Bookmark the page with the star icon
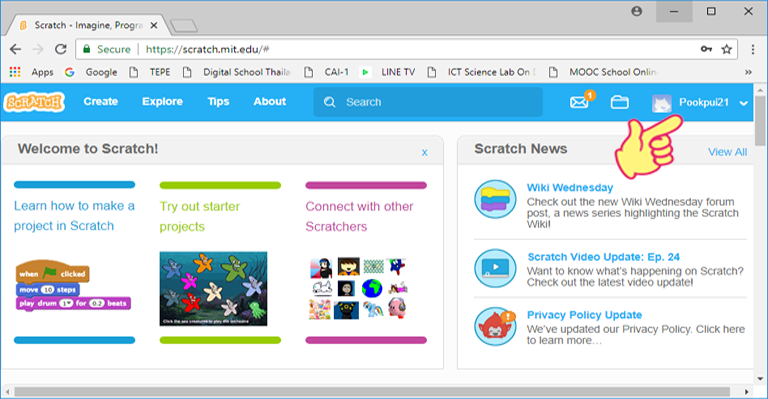The width and height of the screenshot is (768, 399). [x=726, y=49]
